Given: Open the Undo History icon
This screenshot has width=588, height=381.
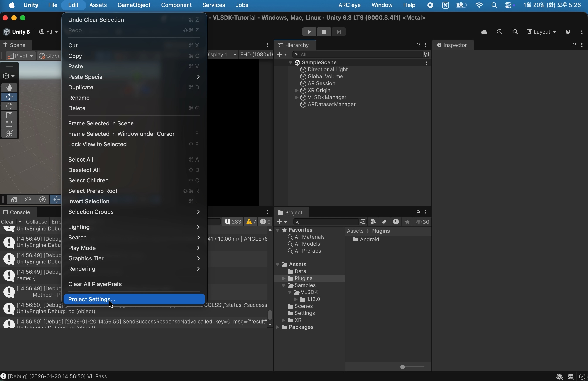Looking at the screenshot, I should tap(500, 32).
